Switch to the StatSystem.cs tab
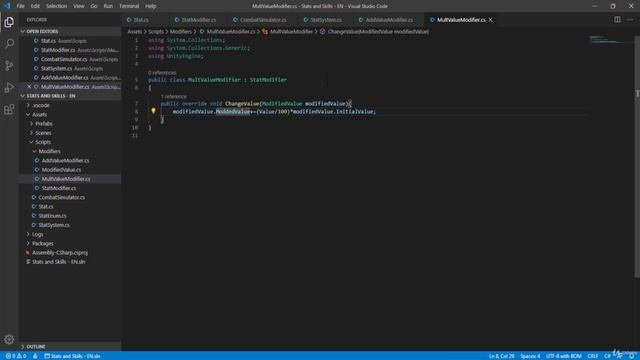The image size is (640, 360). [x=326, y=20]
